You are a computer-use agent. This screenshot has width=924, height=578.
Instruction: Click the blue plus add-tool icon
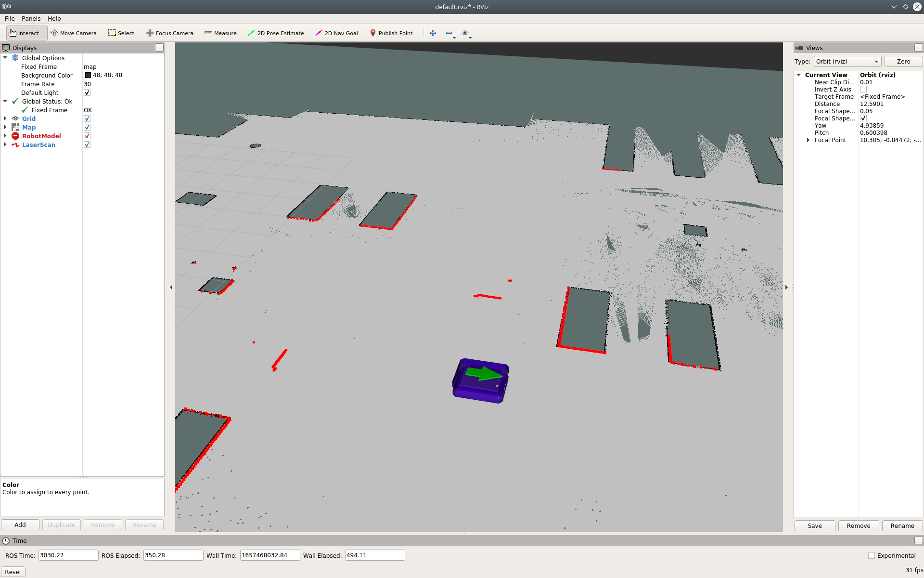pos(433,33)
